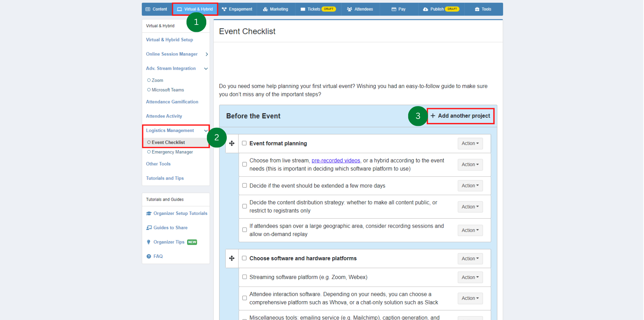The width and height of the screenshot is (644, 320).
Task: Open FAQ using the question mark icon
Action: [x=149, y=256]
